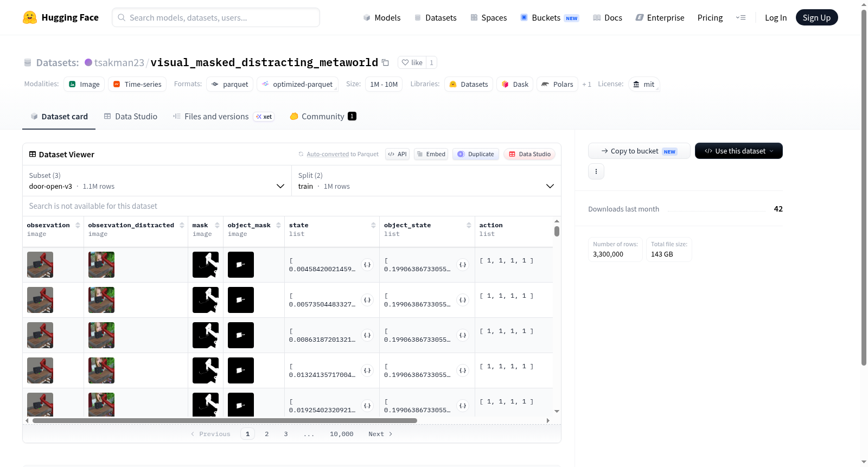Expand the first object_state row's braces icon
868x467 pixels.
click(x=463, y=265)
